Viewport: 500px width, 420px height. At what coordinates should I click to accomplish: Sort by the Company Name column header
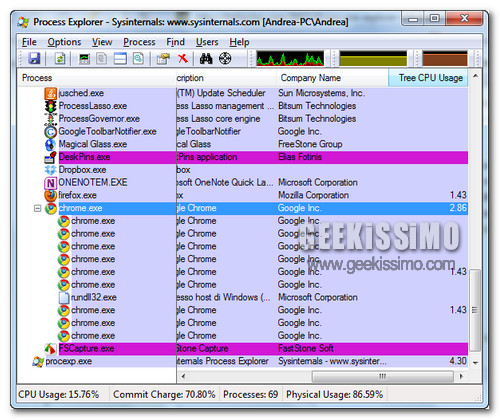point(332,78)
